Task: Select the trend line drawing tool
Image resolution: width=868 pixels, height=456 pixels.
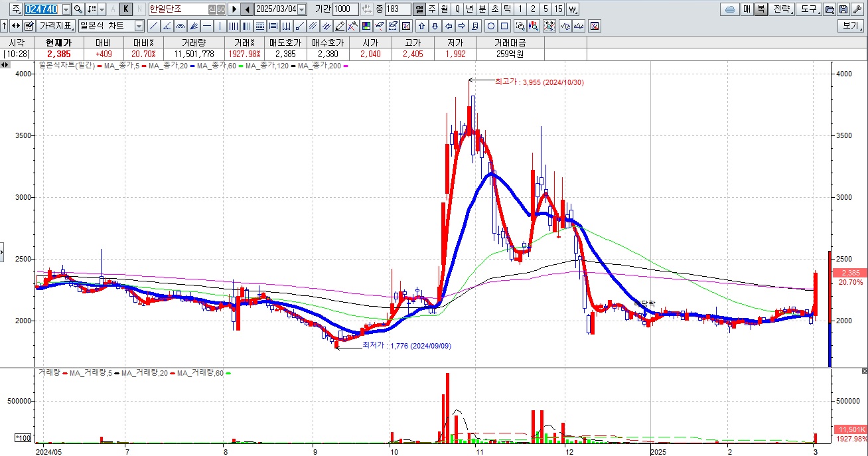Action: [153, 26]
